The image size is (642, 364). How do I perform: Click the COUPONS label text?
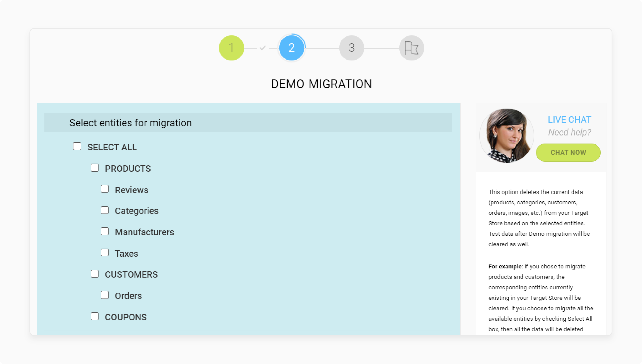126,317
